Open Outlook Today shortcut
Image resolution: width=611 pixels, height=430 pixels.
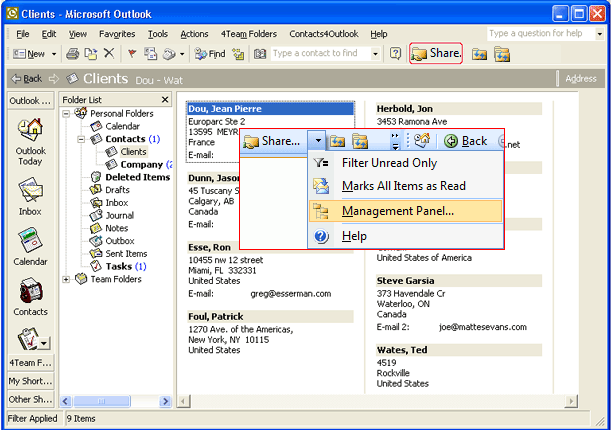(30, 142)
